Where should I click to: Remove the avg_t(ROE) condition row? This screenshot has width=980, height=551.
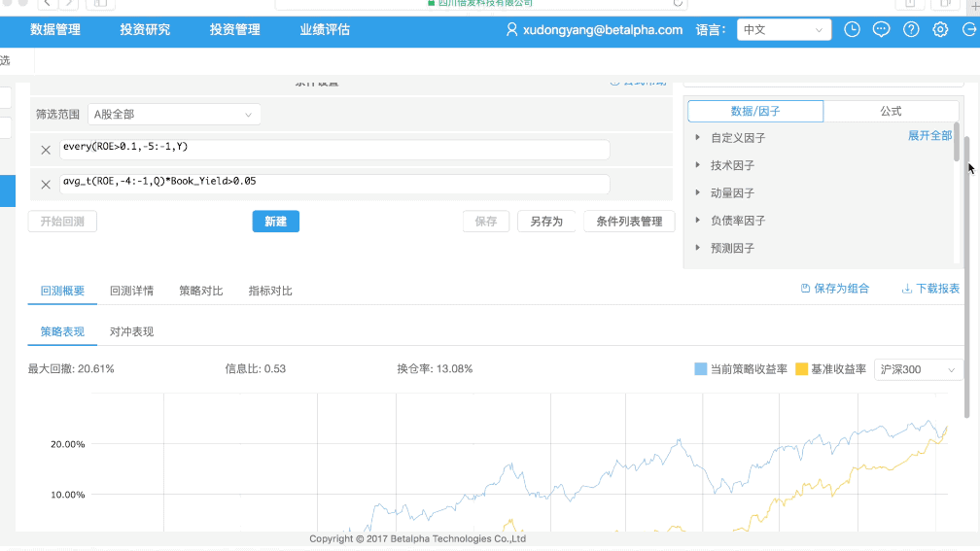tap(46, 185)
